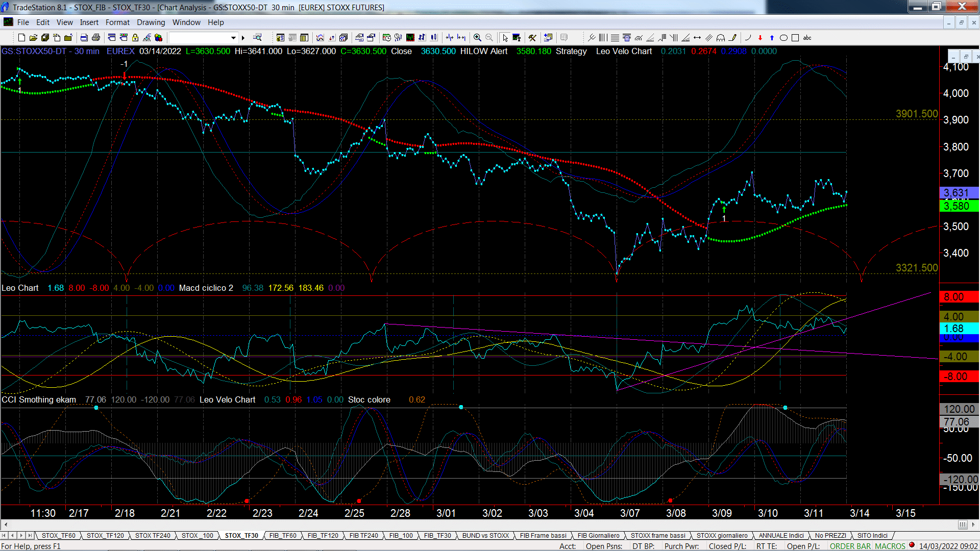Click the Zoom In magnifier icon
This screenshot has width=980, height=551.
click(477, 38)
